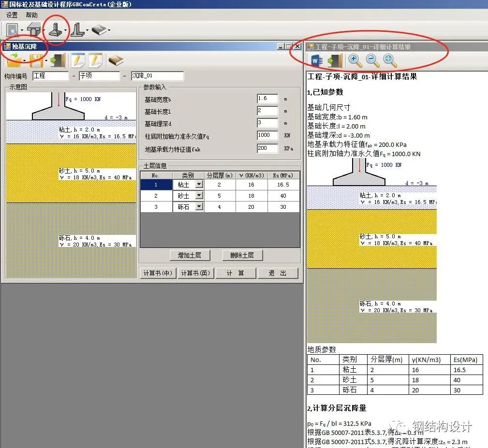Viewport: 488px width, 448px height.
Task: Select row 1 number cell in soil table
Action: [156, 185]
